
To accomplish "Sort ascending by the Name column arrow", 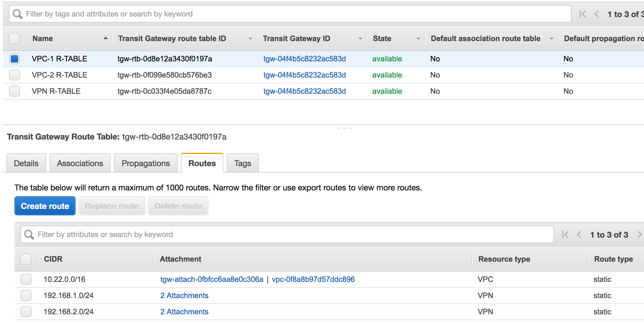I will pos(106,38).
